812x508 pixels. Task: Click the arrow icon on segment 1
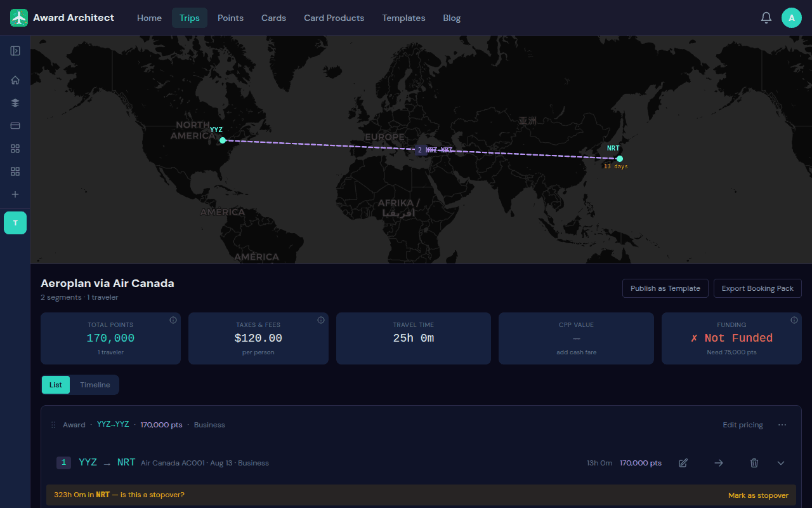point(719,463)
